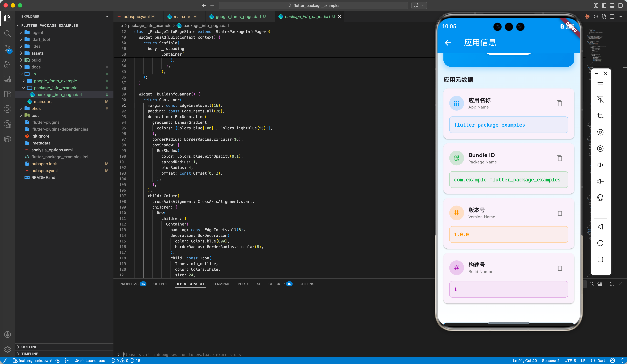Click the Run and Debug icon

click(x=8, y=64)
